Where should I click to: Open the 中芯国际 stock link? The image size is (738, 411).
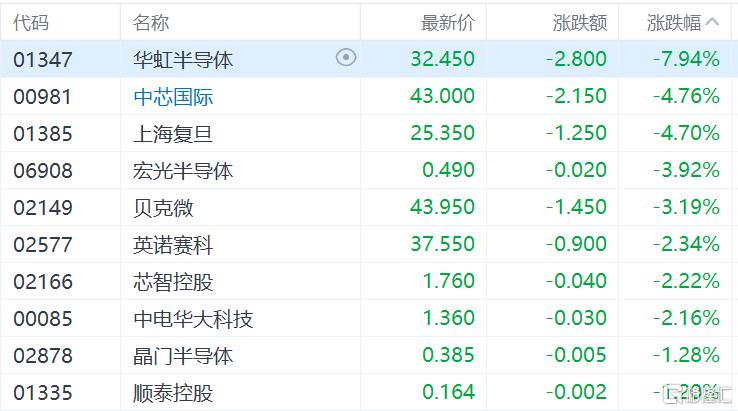(173, 97)
